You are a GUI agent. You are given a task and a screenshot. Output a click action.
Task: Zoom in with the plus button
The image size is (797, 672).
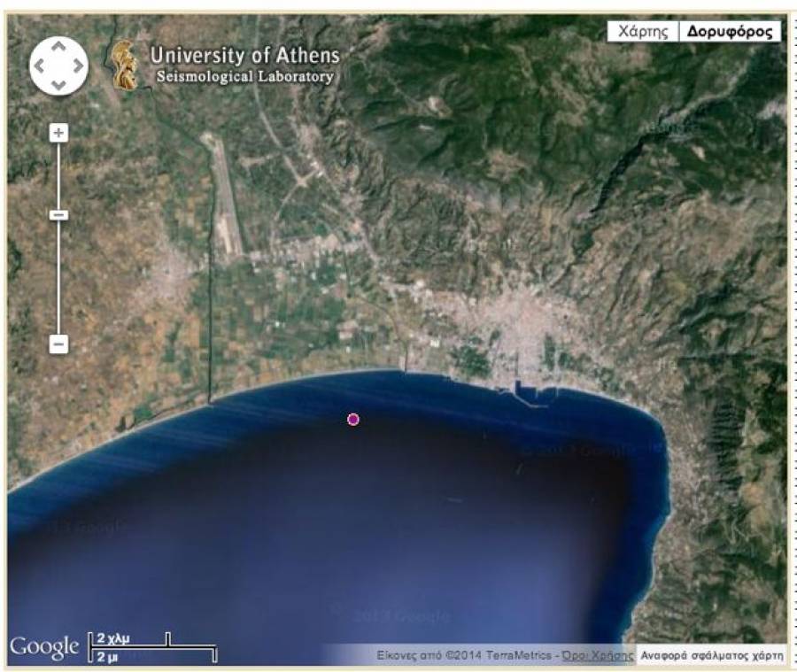point(58,133)
